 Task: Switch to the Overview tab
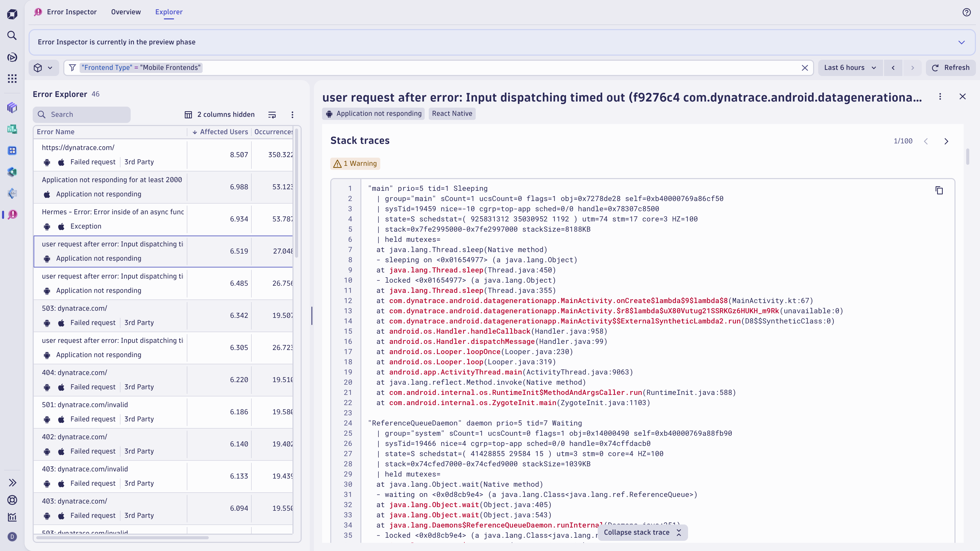point(126,12)
